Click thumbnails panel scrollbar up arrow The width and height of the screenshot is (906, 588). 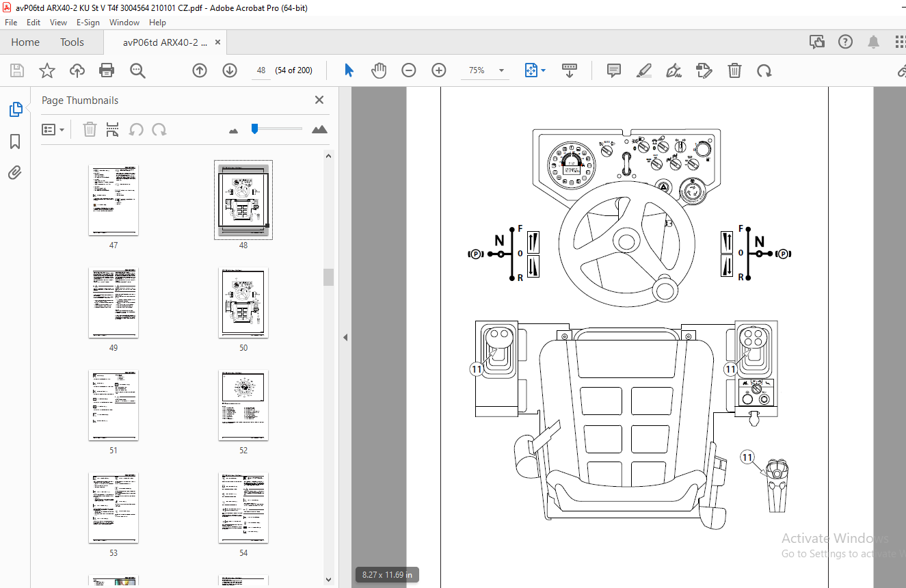point(329,155)
